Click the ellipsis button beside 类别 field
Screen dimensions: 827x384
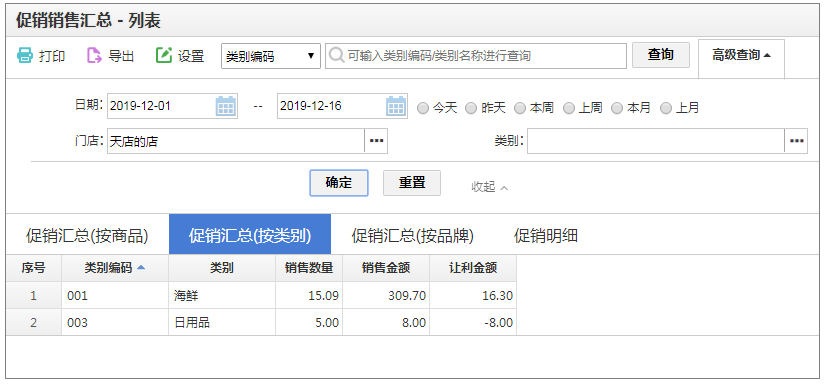tap(796, 141)
